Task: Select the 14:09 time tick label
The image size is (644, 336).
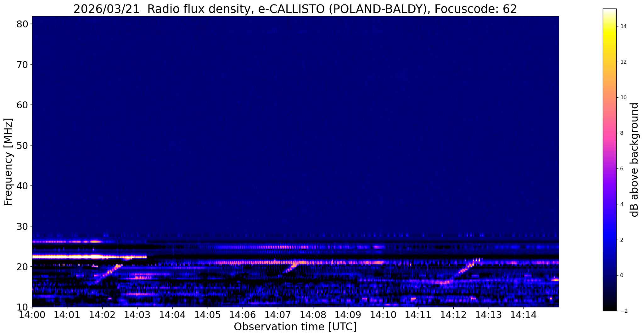Action: (x=348, y=314)
